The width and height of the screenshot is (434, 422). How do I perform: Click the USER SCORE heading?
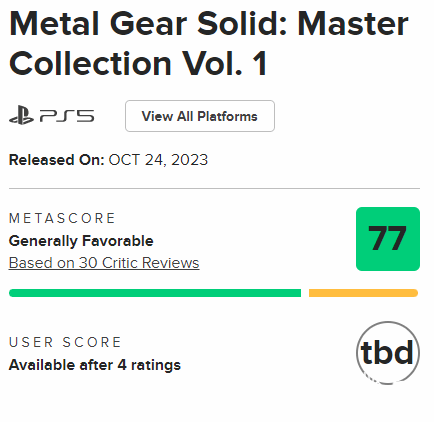(65, 342)
